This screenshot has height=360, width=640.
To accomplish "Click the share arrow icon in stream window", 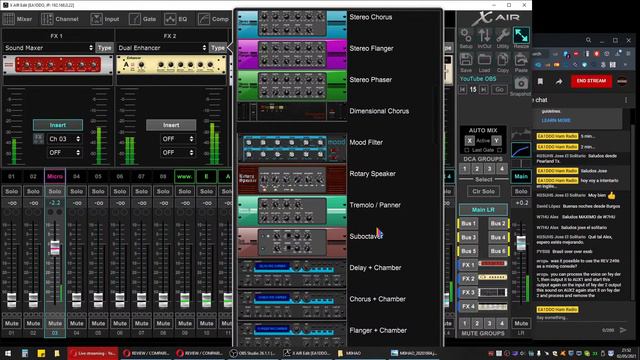I will click(559, 82).
